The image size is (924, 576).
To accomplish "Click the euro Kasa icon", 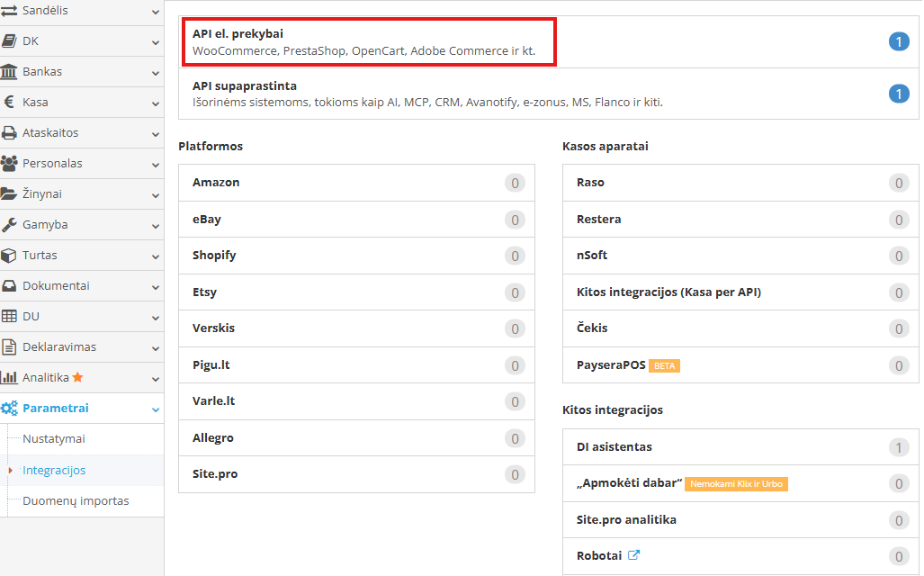I will tap(9, 102).
